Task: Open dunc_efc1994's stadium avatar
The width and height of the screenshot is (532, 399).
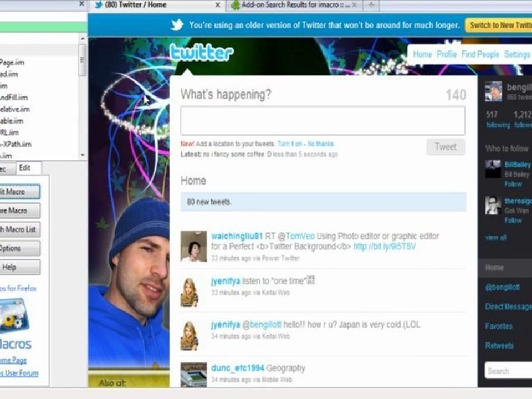Action: [x=193, y=375]
